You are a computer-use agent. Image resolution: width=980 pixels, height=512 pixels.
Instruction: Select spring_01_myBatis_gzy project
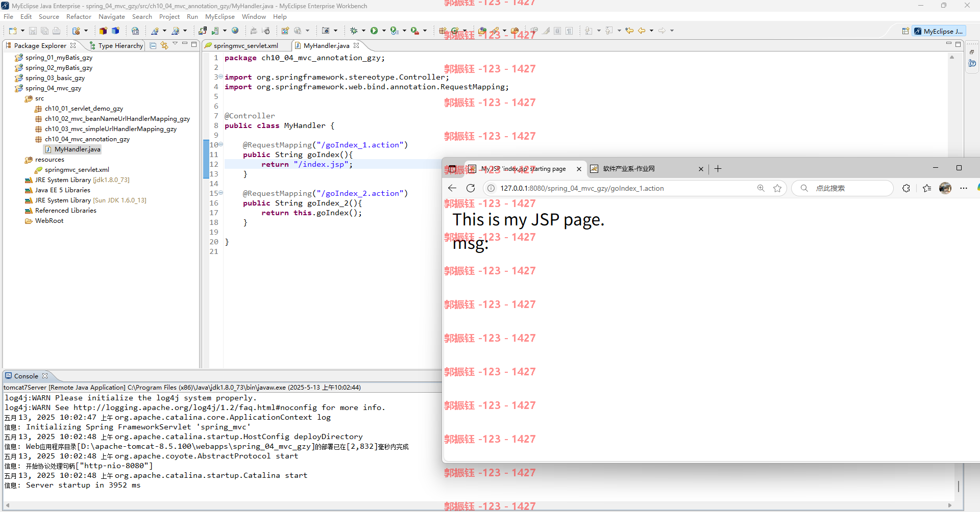[x=59, y=58]
